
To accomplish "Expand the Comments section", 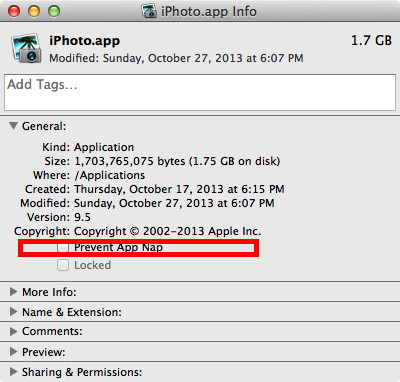I will [13, 331].
